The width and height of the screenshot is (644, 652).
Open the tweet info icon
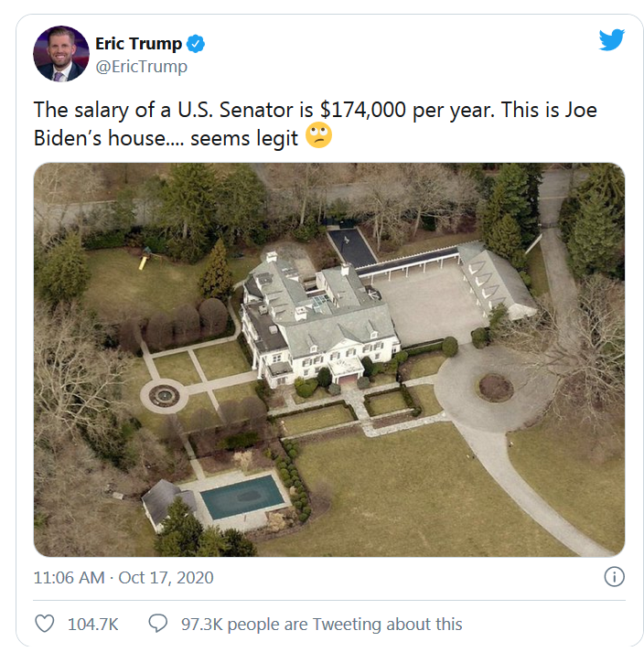(615, 577)
